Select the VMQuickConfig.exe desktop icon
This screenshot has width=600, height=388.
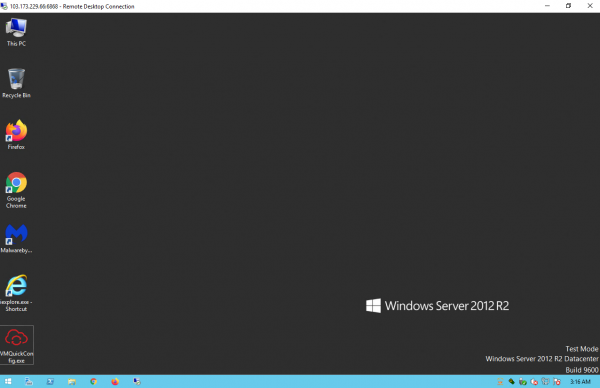coord(16,345)
